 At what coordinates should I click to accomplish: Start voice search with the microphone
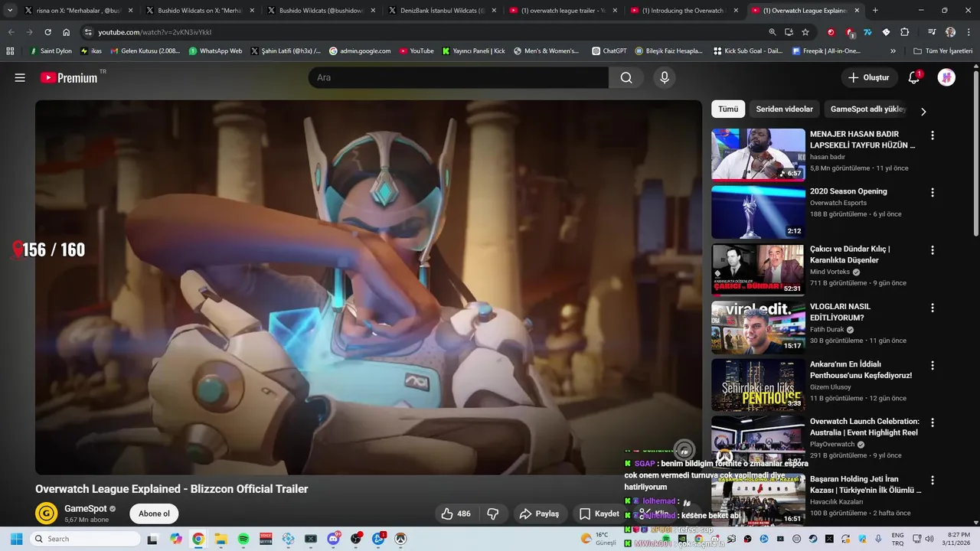pyautogui.click(x=665, y=77)
